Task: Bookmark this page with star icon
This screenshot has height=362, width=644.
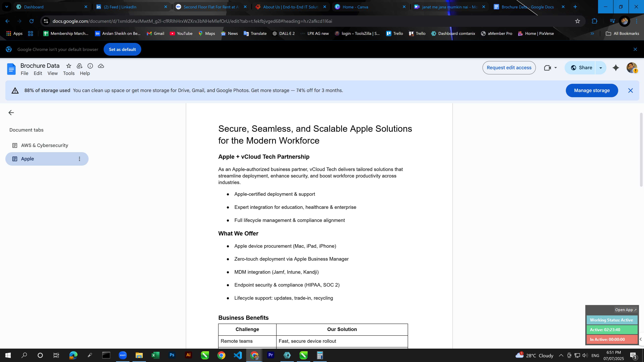Action: [x=577, y=21]
